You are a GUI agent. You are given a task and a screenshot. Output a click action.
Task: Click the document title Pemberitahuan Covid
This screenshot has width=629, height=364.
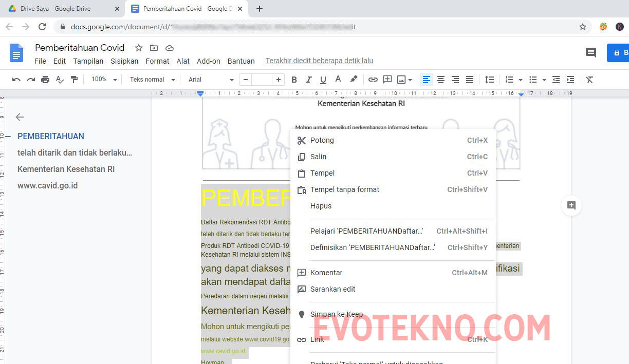tap(80, 48)
